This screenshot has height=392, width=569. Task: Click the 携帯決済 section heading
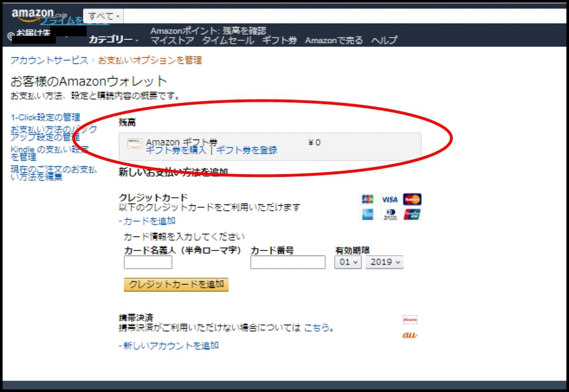[136, 318]
